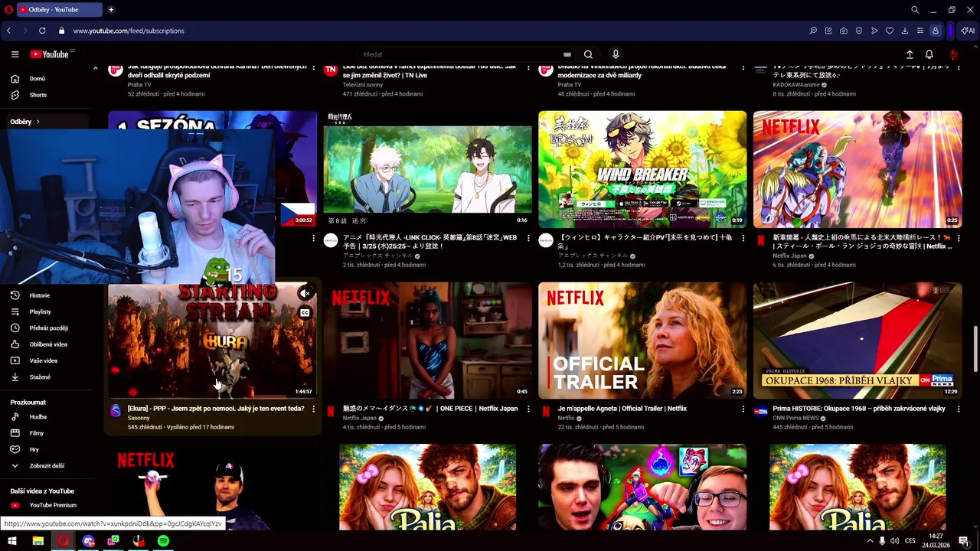Open Historie in the sidebar
The height and width of the screenshot is (551, 980).
[x=47, y=295]
